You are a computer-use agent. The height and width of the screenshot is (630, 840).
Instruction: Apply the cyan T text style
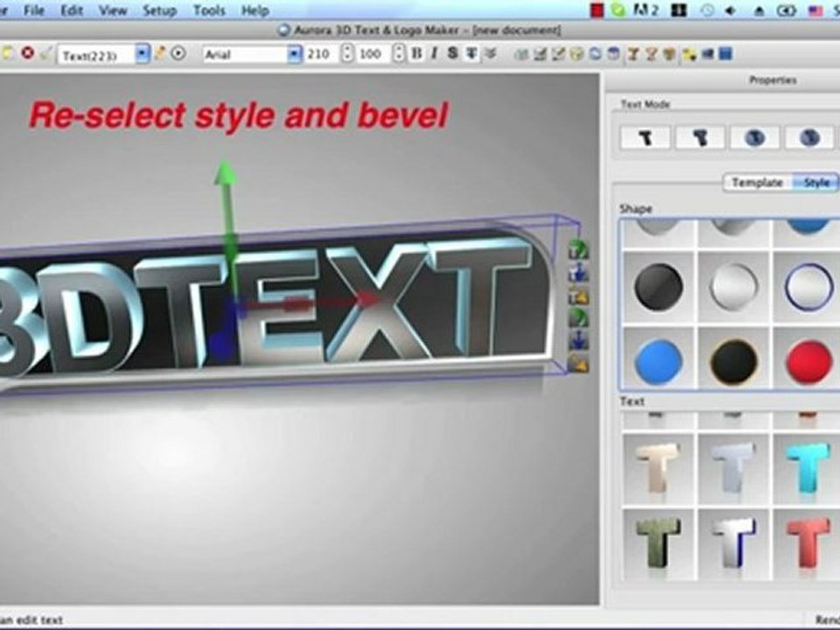pyautogui.click(x=808, y=469)
